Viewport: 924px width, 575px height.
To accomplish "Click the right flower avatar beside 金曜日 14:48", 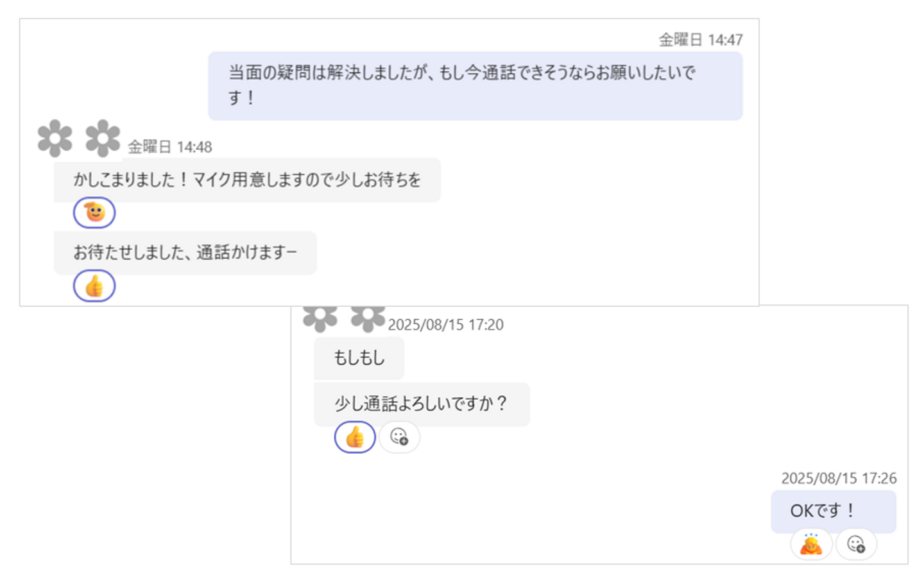I will click(103, 138).
